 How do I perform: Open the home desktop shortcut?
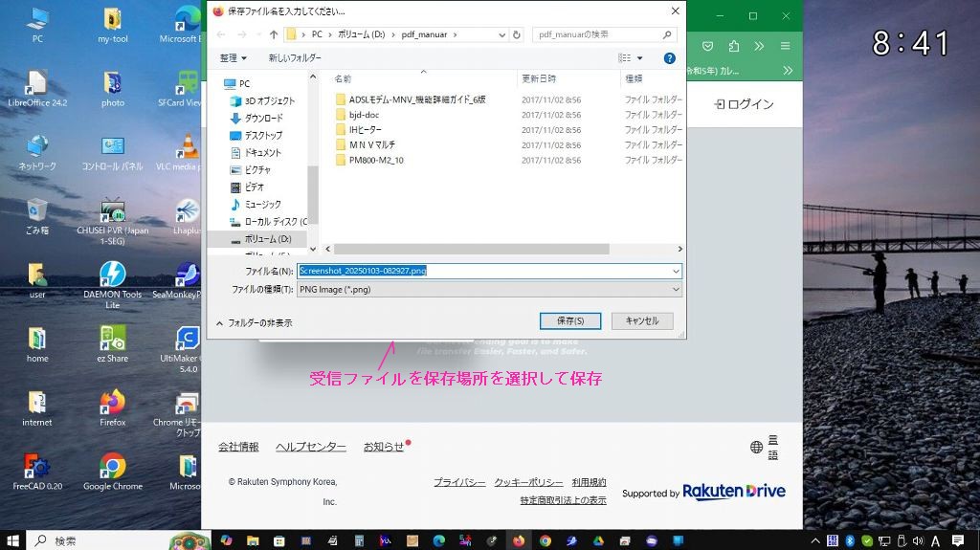[x=37, y=344]
